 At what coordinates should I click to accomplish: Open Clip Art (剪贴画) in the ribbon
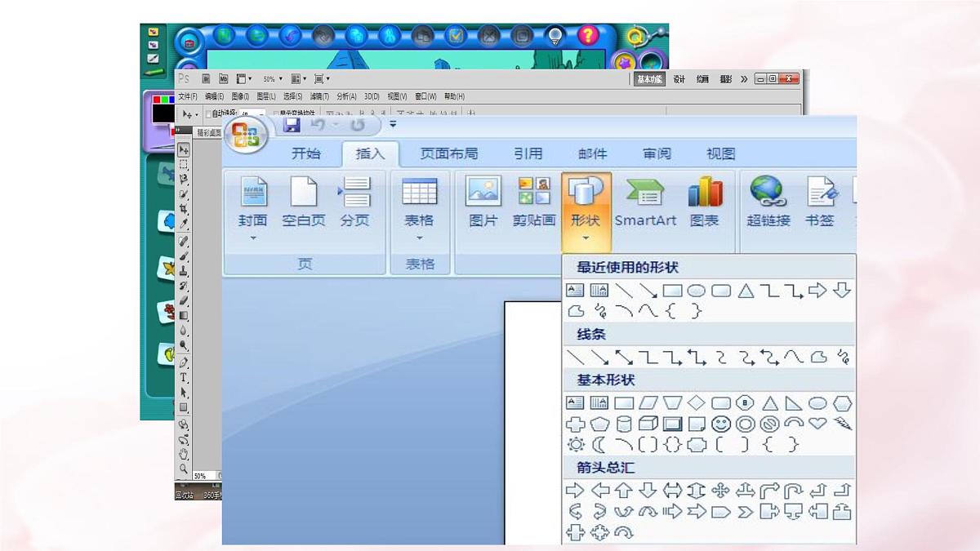point(534,202)
